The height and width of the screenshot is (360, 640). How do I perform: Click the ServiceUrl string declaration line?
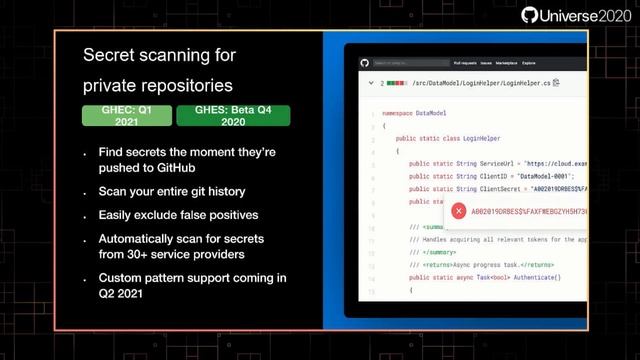point(498,164)
